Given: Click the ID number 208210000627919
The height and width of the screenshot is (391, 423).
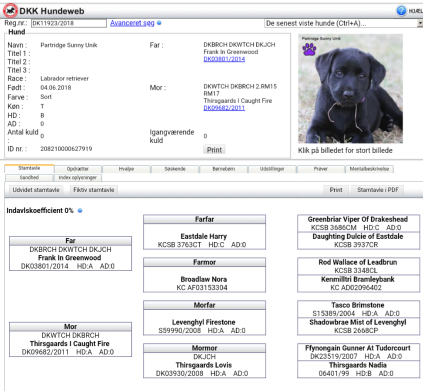Looking at the screenshot, I should [x=66, y=149].
